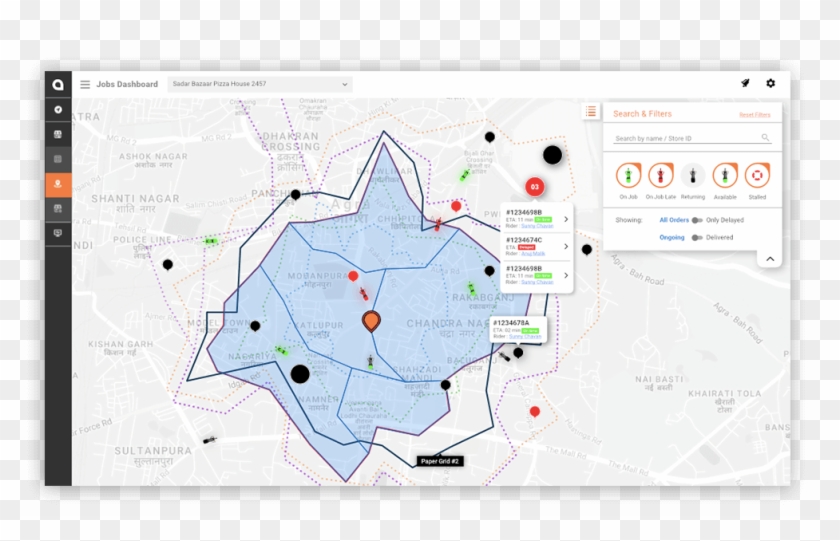
Task: Click the Paper Grid #2 label
Action: tap(439, 461)
